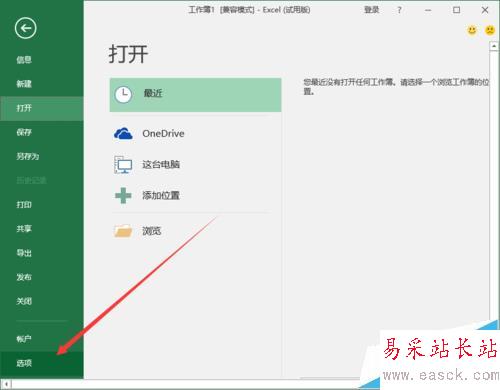This screenshot has width=500, height=390.
Task: Click 发布 in the sidebar
Action: pos(24,277)
